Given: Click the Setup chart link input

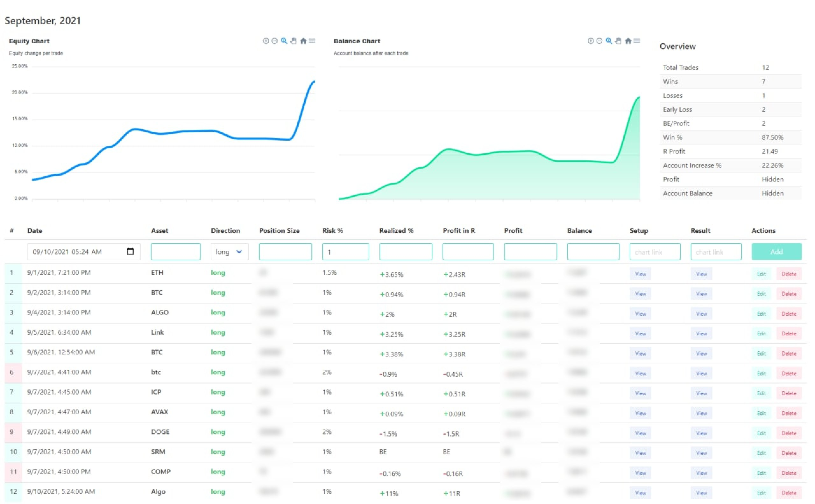Looking at the screenshot, I should [x=655, y=252].
